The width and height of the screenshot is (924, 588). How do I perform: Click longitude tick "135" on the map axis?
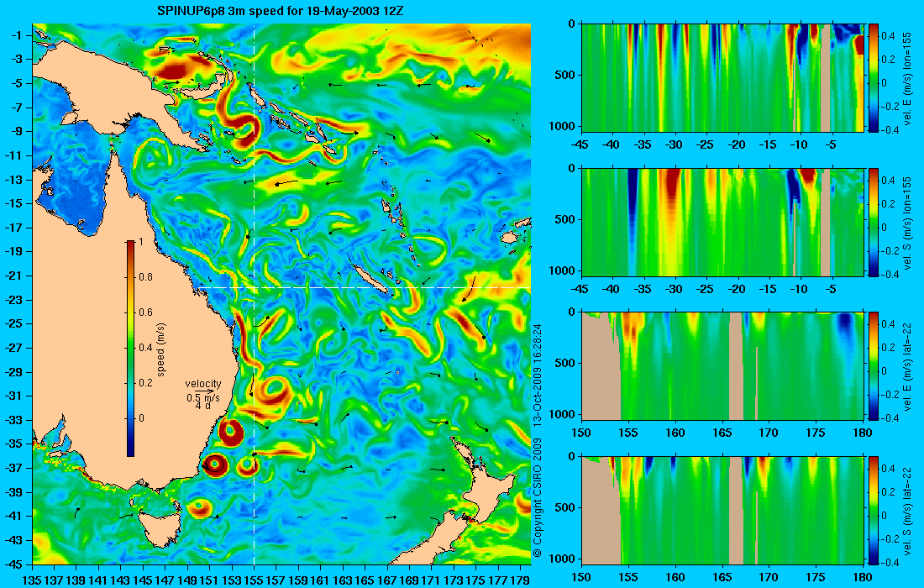coord(32,580)
